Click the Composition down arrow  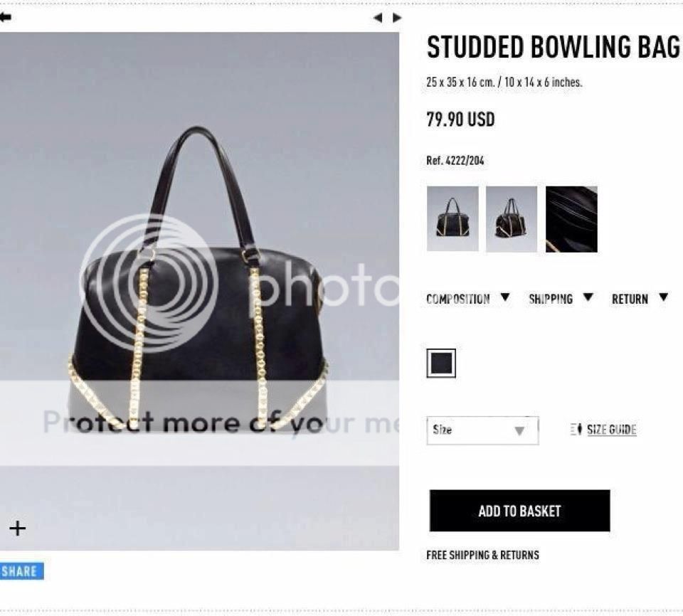pos(505,297)
